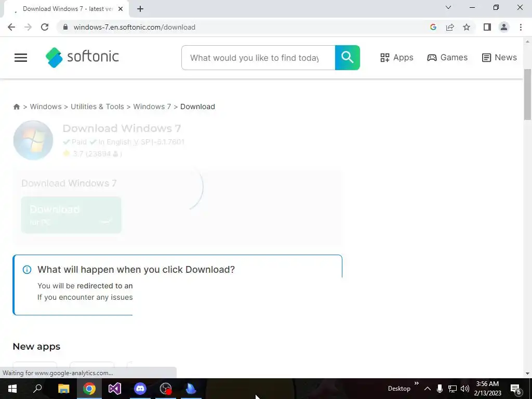The width and height of the screenshot is (532, 399).
Task: Click the scrollbar down arrow
Action: pyautogui.click(x=527, y=374)
